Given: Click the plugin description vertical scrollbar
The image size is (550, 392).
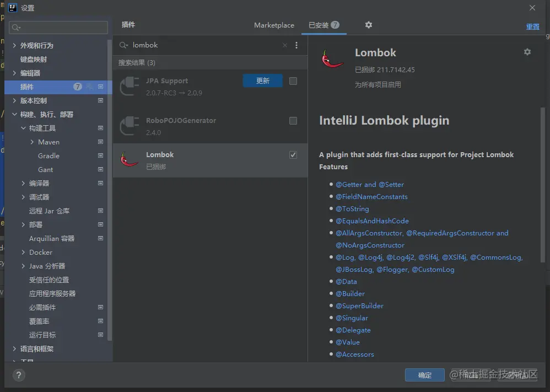Looking at the screenshot, I should pos(543,185).
